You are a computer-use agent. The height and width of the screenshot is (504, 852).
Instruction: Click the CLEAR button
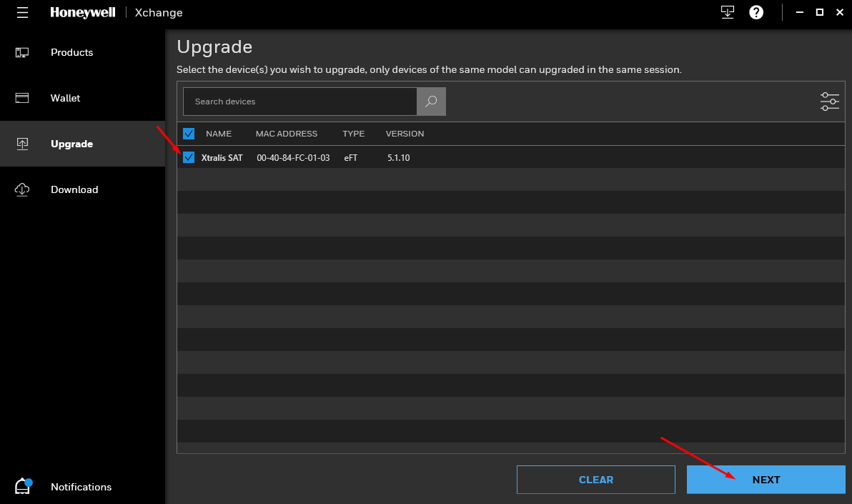pos(596,480)
